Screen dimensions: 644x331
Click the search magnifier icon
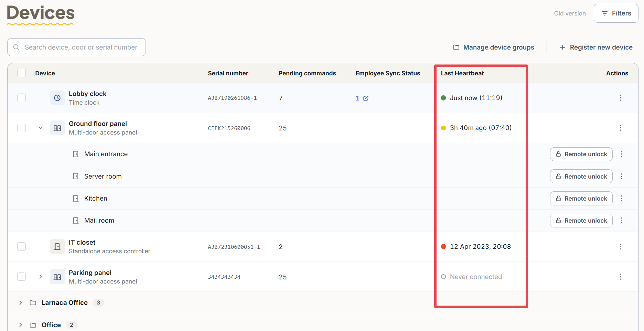coord(16,47)
